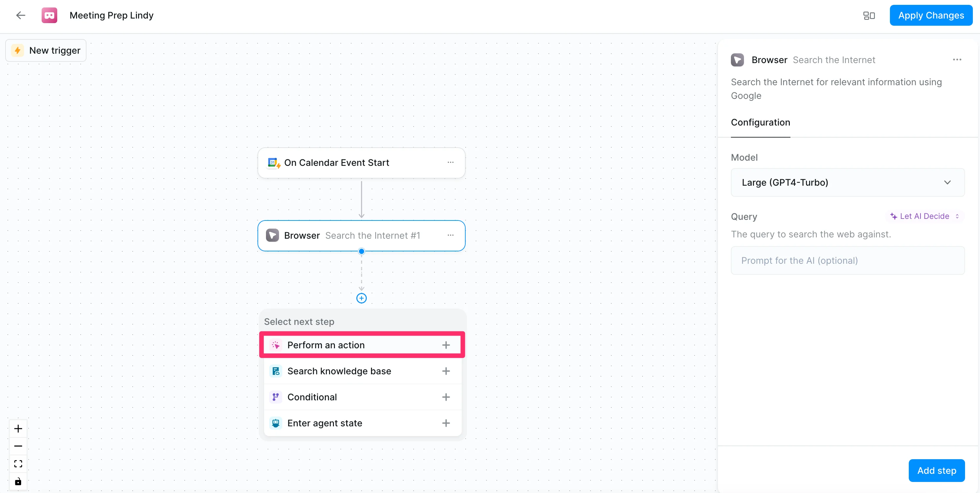Screen dimensions: 980x493
Task: Open Browser node three-dot menu
Action: tap(450, 235)
